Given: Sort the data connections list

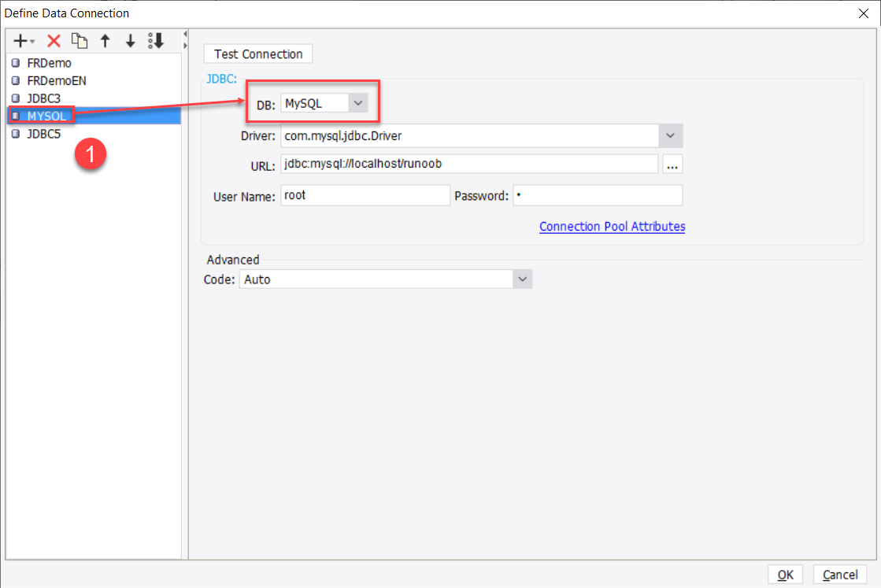Looking at the screenshot, I should click(x=157, y=40).
